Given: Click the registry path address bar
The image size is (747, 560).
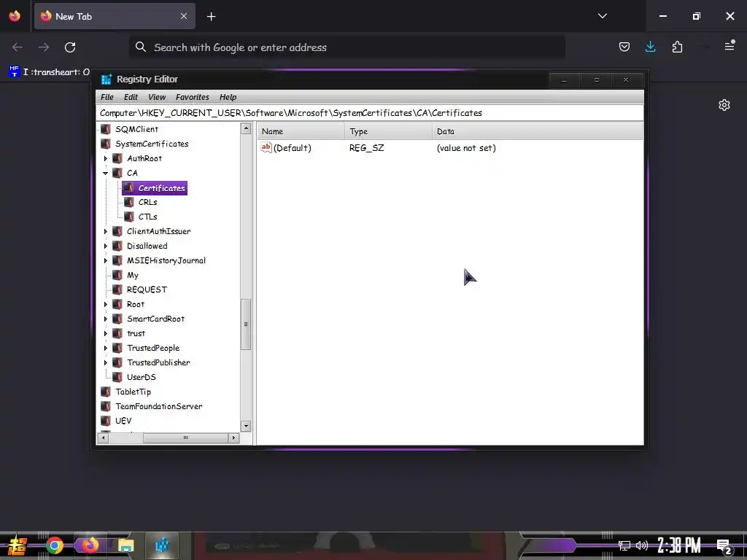Looking at the screenshot, I should click(370, 113).
